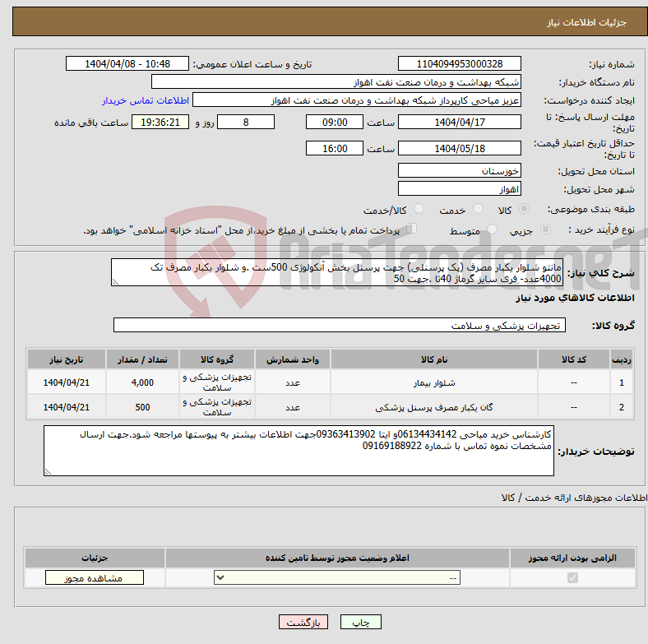Click the buyer notes textarea
Screen dimensions: 648x644
pyautogui.click(x=299, y=451)
